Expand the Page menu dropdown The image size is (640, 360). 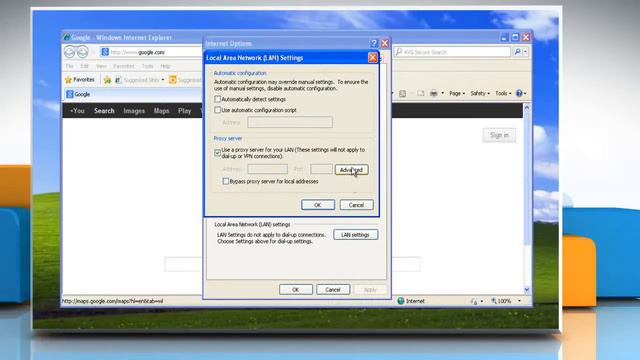[457, 93]
